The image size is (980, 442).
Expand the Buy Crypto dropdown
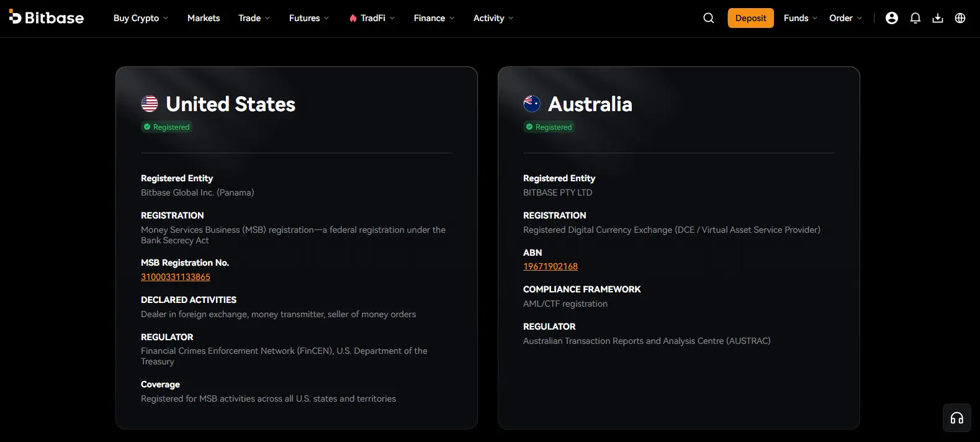click(141, 18)
